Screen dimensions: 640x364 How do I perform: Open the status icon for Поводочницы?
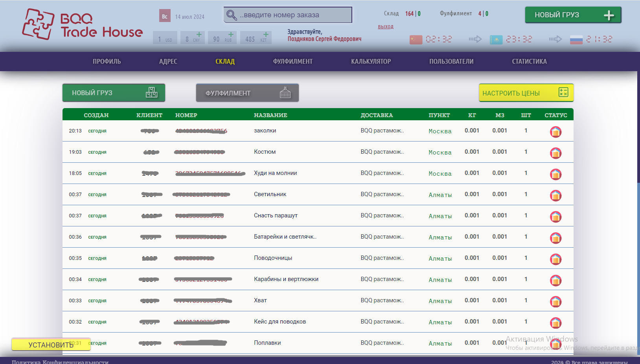coord(555,259)
